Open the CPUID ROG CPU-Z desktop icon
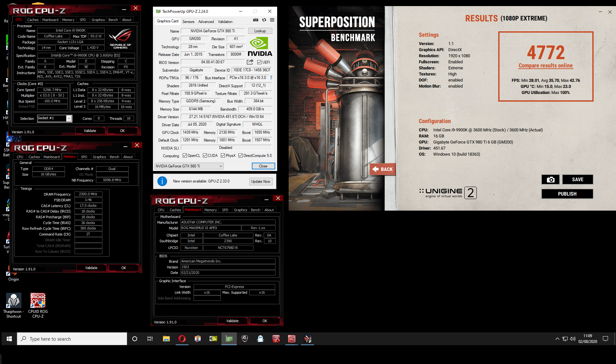 coord(38,305)
